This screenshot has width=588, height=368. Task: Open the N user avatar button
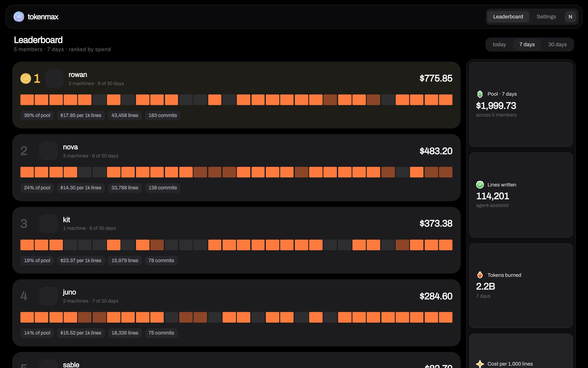(570, 17)
